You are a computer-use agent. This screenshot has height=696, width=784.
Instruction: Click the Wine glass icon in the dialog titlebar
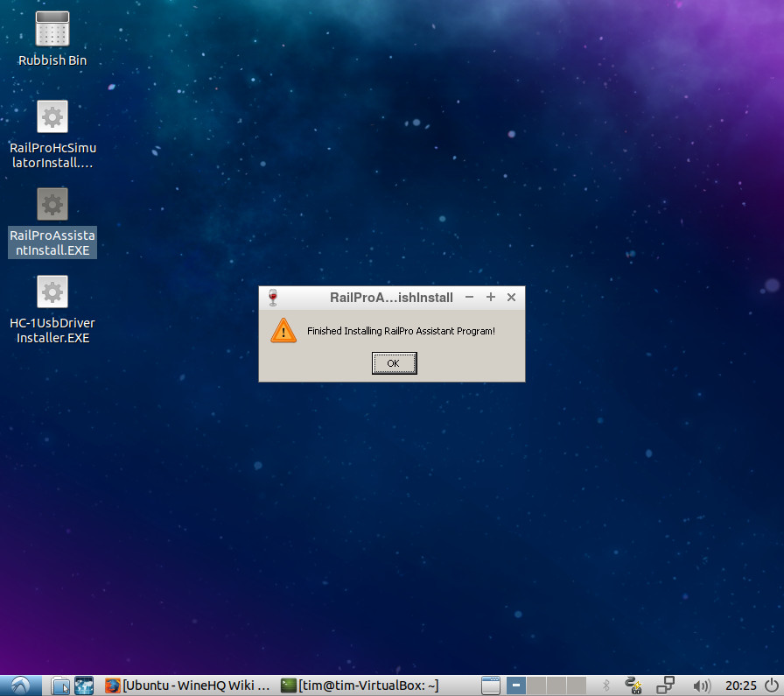click(x=272, y=297)
